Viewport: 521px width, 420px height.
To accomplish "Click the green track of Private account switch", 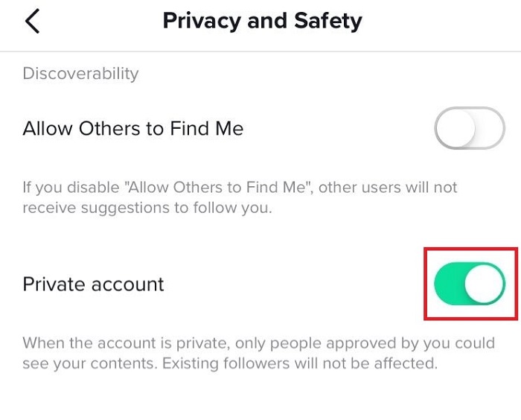I will [x=450, y=284].
